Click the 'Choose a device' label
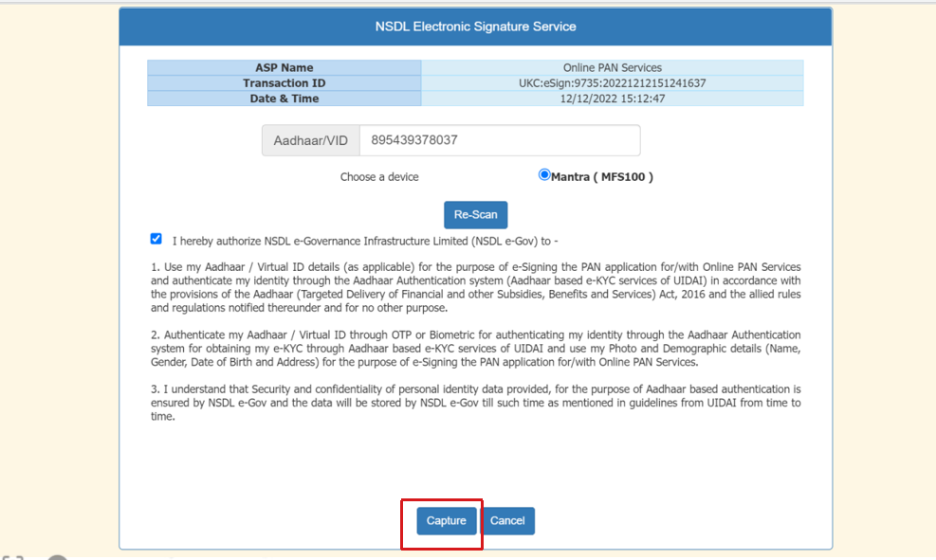This screenshot has width=936, height=560. tap(379, 177)
